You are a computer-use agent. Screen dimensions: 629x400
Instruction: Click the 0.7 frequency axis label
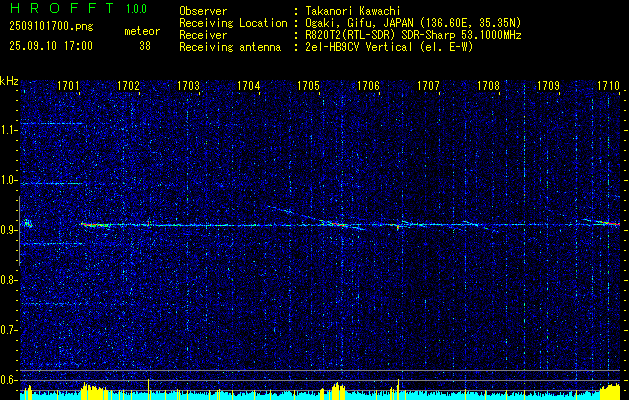[x=8, y=330]
